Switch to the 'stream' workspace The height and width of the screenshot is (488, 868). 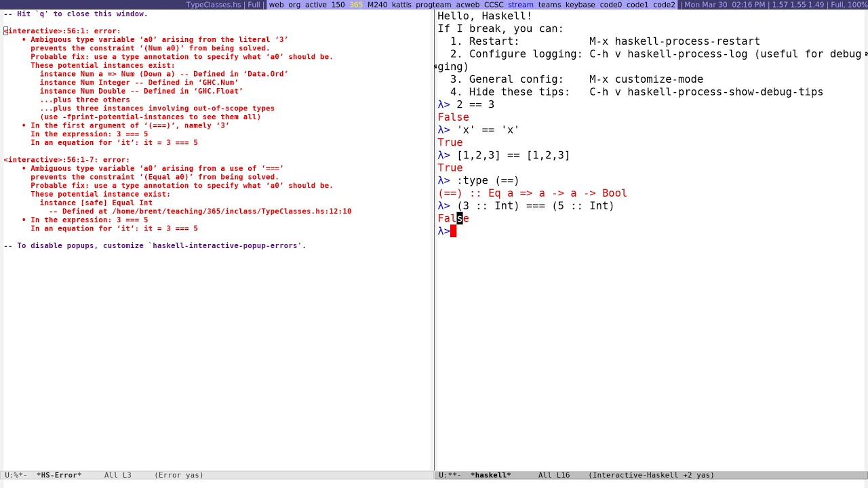coord(521,5)
